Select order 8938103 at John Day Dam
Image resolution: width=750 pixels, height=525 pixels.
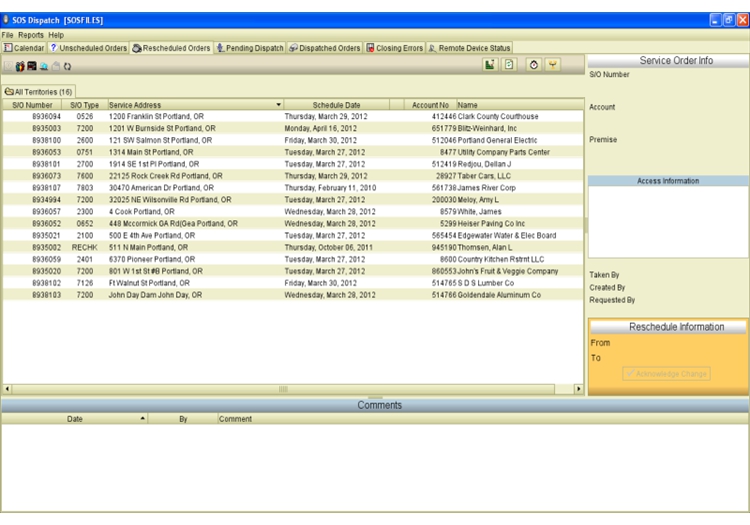(293, 295)
